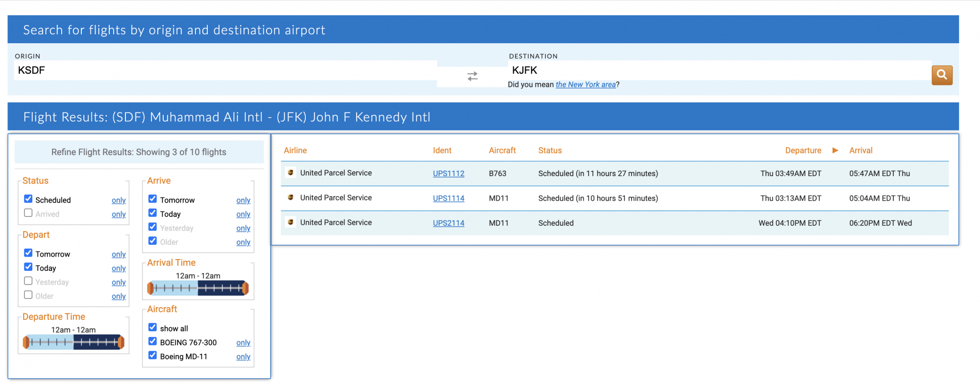Uncheck Arrive Older checkbox
980x391 pixels.
pos(153,241)
